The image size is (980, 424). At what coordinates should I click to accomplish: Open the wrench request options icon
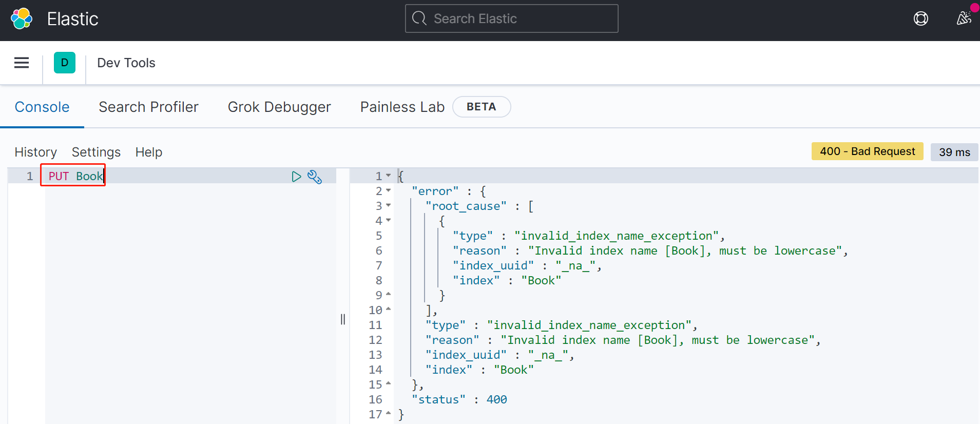315,177
